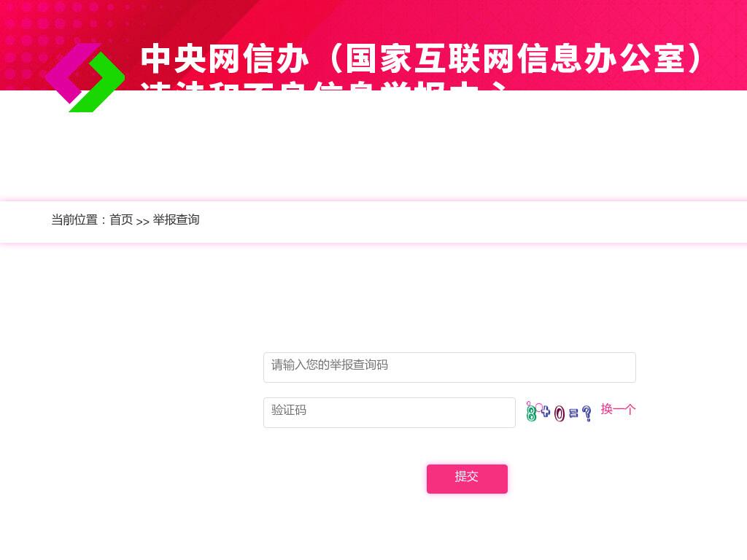
Task: Click the partially hidden second title line
Action: pos(323,86)
